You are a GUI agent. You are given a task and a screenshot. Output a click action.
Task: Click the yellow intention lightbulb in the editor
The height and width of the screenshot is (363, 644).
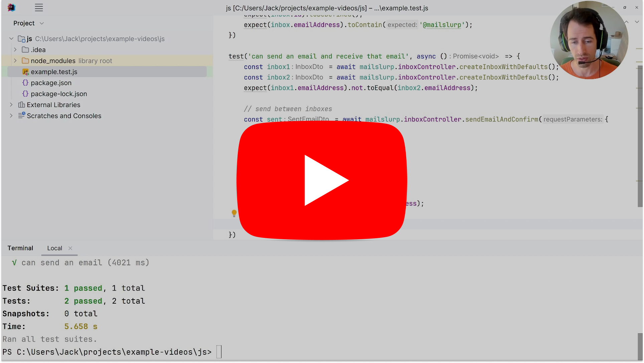click(234, 213)
